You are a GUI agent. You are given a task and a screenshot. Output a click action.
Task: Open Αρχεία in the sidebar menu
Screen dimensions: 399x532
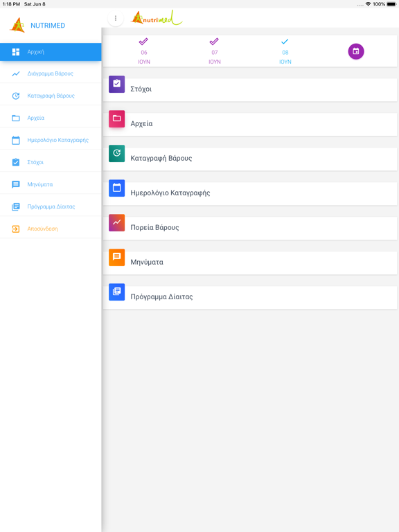[51, 118]
